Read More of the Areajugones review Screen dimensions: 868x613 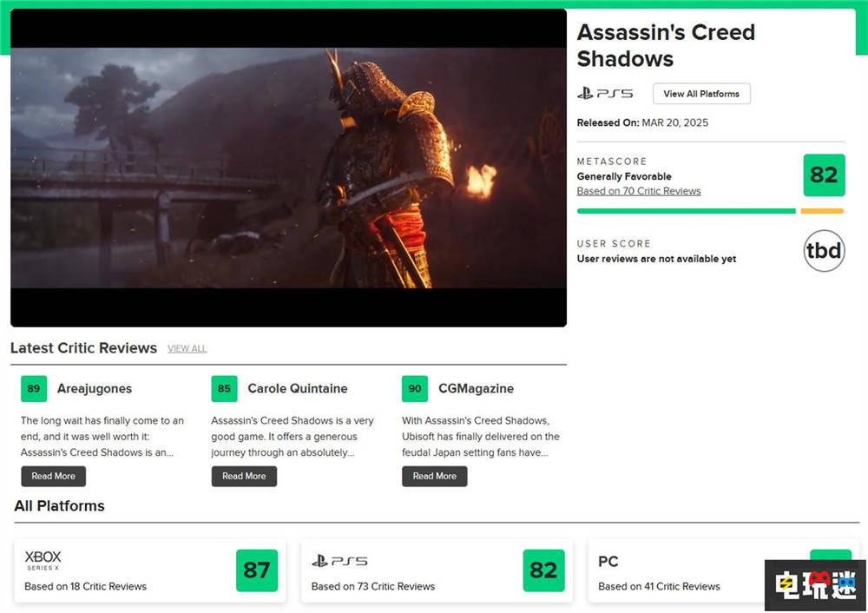(x=53, y=476)
